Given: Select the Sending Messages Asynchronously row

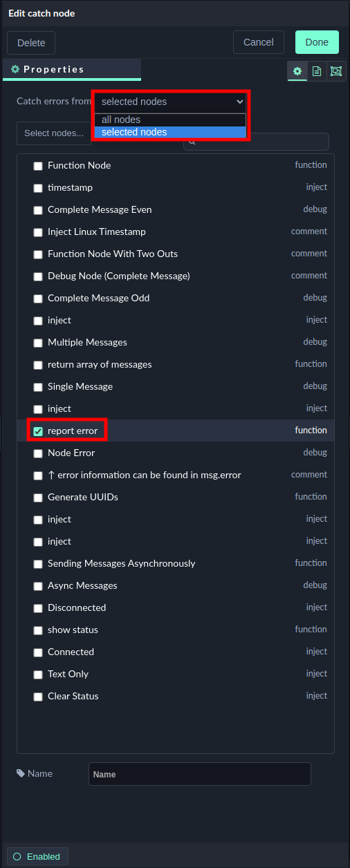Looking at the screenshot, I should pyautogui.click(x=176, y=563).
